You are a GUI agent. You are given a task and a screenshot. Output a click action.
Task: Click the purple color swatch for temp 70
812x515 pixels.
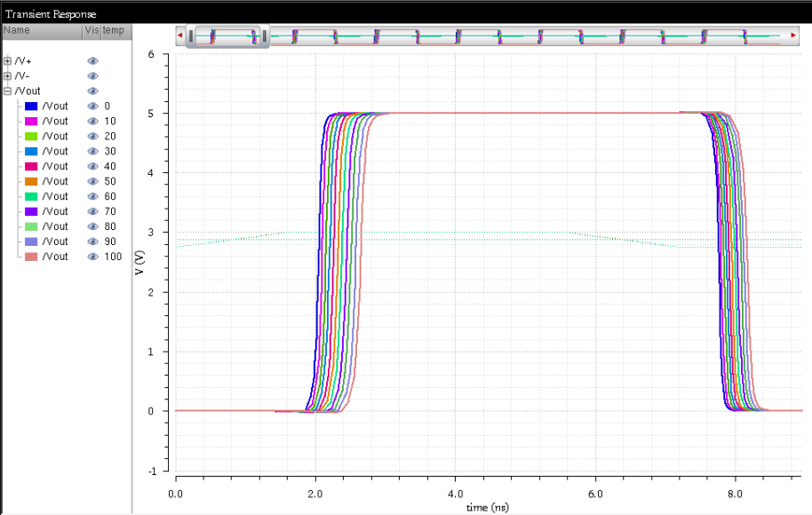pyautogui.click(x=30, y=210)
